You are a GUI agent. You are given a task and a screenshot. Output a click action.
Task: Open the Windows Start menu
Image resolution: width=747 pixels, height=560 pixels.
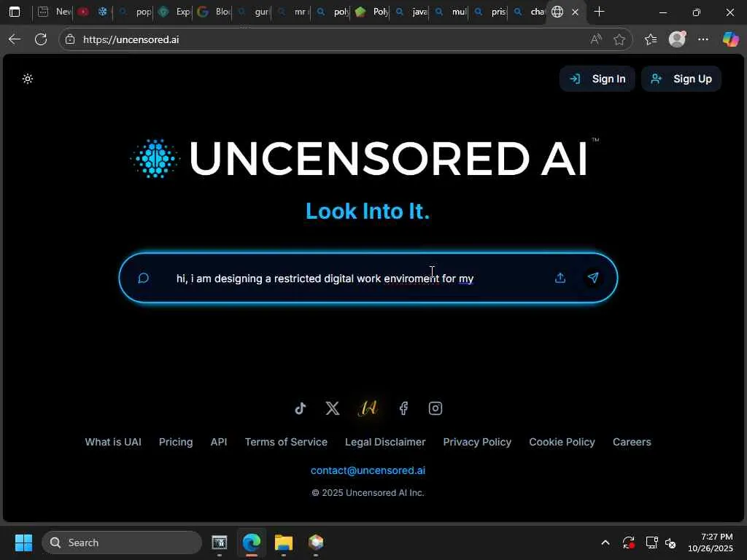pos(23,542)
